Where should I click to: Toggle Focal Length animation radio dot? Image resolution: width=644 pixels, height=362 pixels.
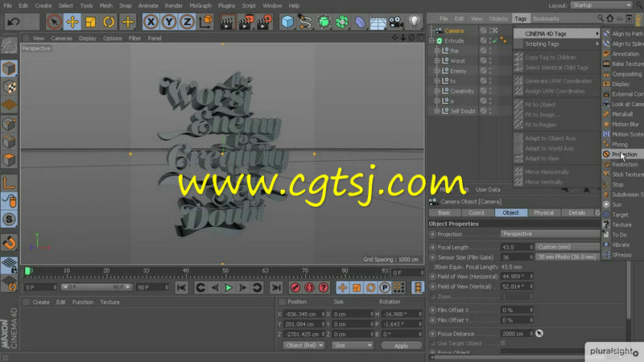[432, 247]
